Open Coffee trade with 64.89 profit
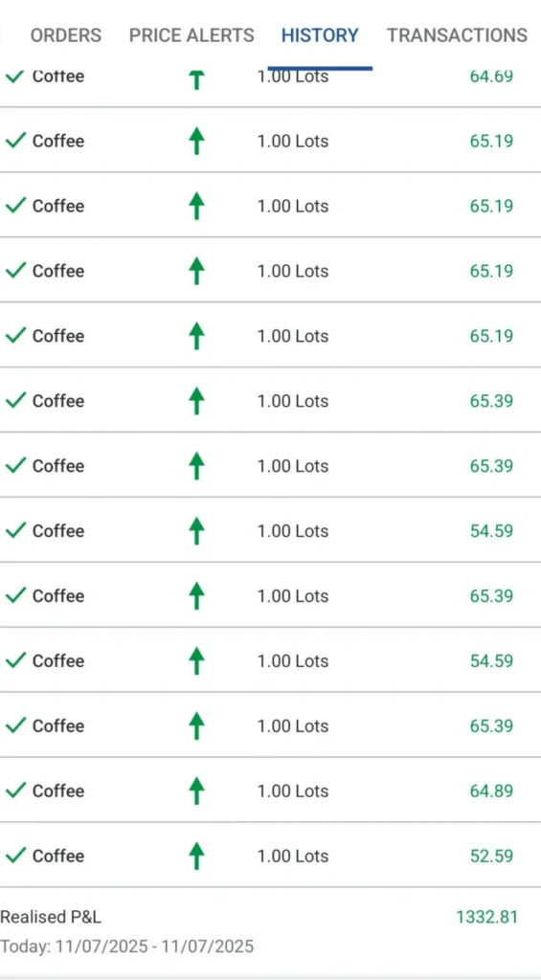The image size is (541, 980). (x=270, y=791)
